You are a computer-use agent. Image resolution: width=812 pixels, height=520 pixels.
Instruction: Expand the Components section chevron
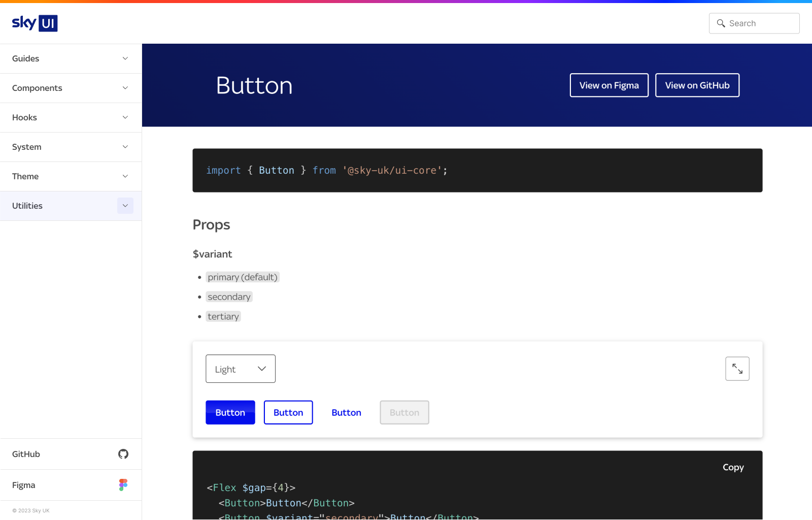pyautogui.click(x=125, y=88)
